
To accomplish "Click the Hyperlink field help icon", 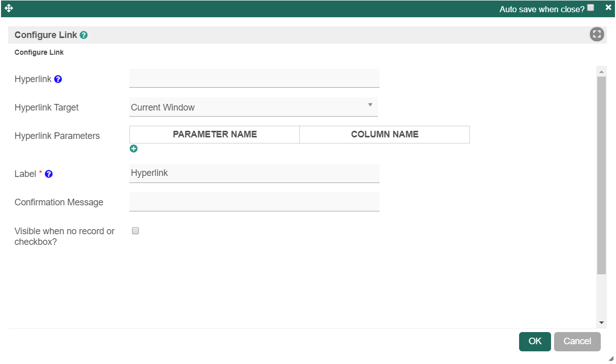I will [58, 80].
